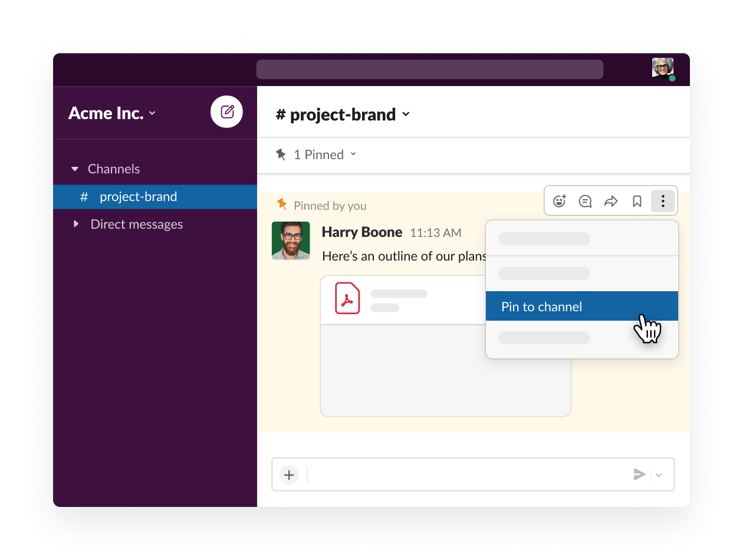The width and height of the screenshot is (743, 560).
Task: Expand the 1 Pinned items list
Action: (317, 155)
